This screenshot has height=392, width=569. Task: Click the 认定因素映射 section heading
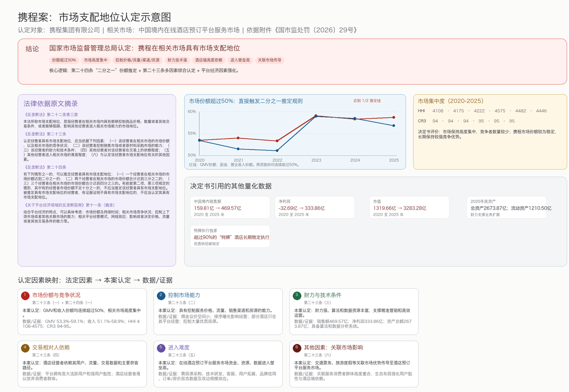point(95,280)
